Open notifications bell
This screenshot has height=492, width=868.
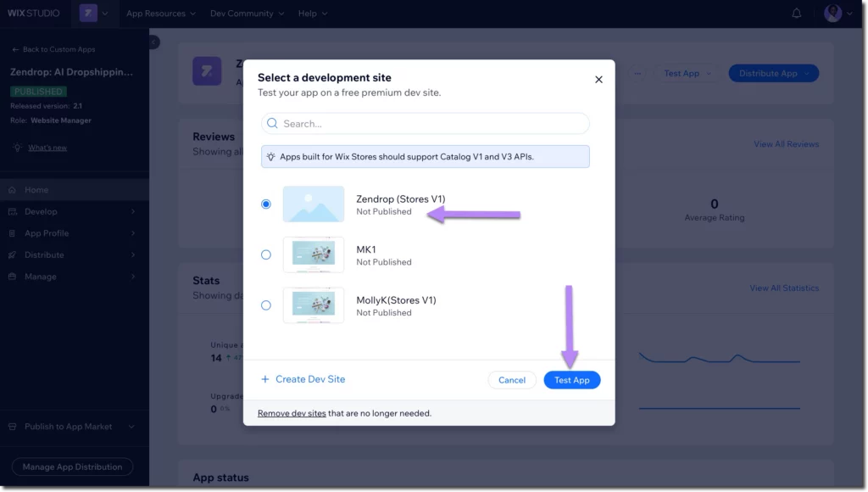(796, 13)
